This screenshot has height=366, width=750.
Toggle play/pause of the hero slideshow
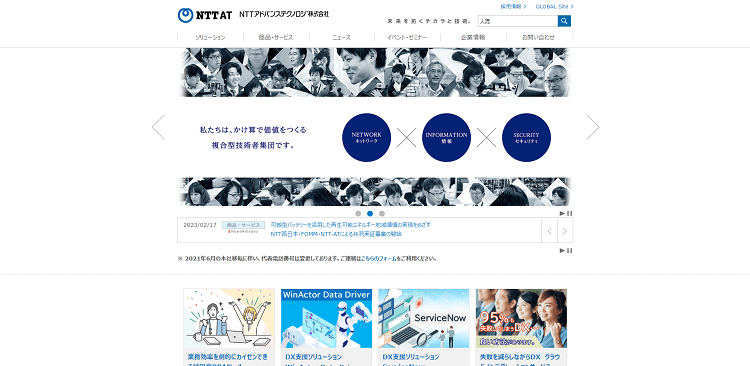[566, 213]
